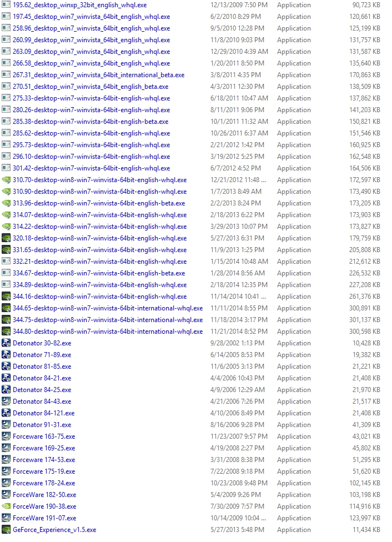Image resolution: width=392 pixels, height=542 pixels.
Task: Click date 6/2/2010 8:29 PM
Action: (x=235, y=16)
